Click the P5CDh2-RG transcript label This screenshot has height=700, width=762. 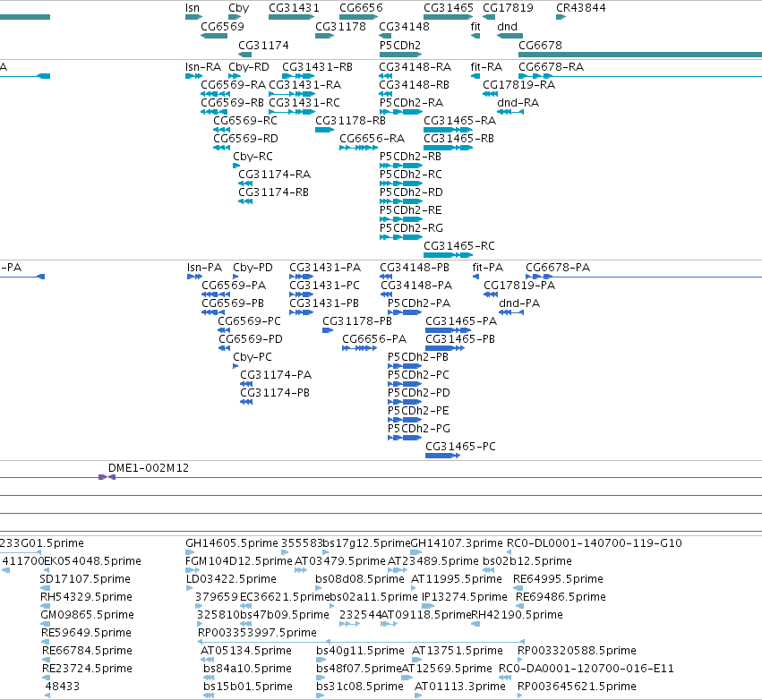tap(411, 228)
